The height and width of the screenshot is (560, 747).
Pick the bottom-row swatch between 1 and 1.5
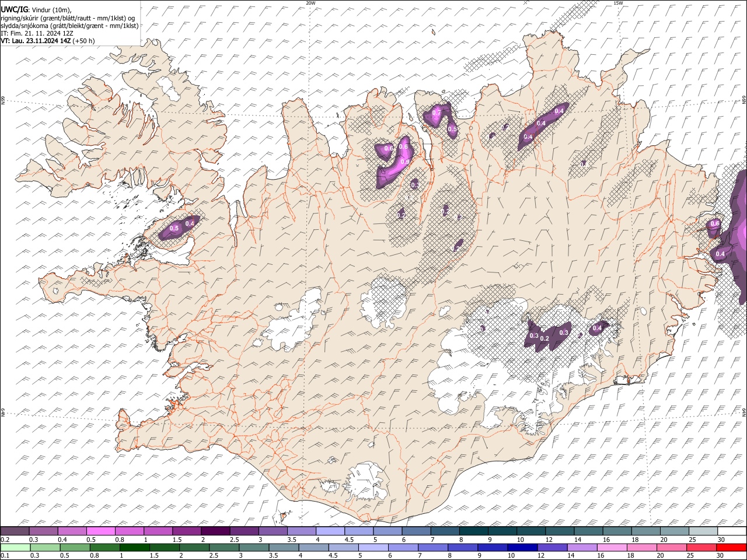pos(135,548)
